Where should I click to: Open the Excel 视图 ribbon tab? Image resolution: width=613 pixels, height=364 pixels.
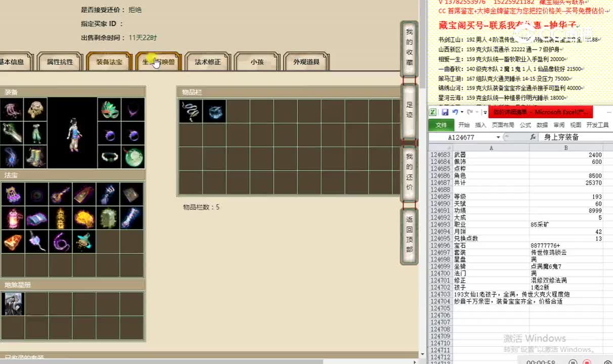coord(576,125)
